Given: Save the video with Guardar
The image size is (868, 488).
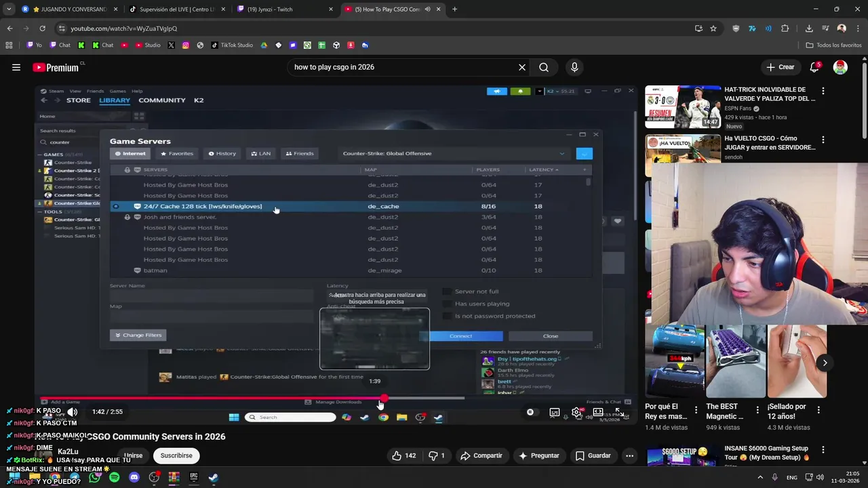Looking at the screenshot, I should [593, 455].
